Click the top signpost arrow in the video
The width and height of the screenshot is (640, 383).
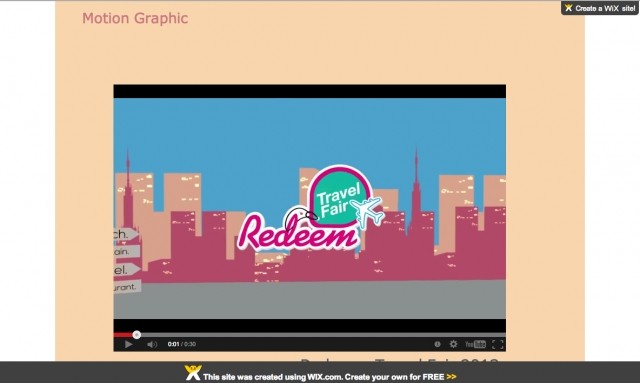pyautogui.click(x=126, y=234)
